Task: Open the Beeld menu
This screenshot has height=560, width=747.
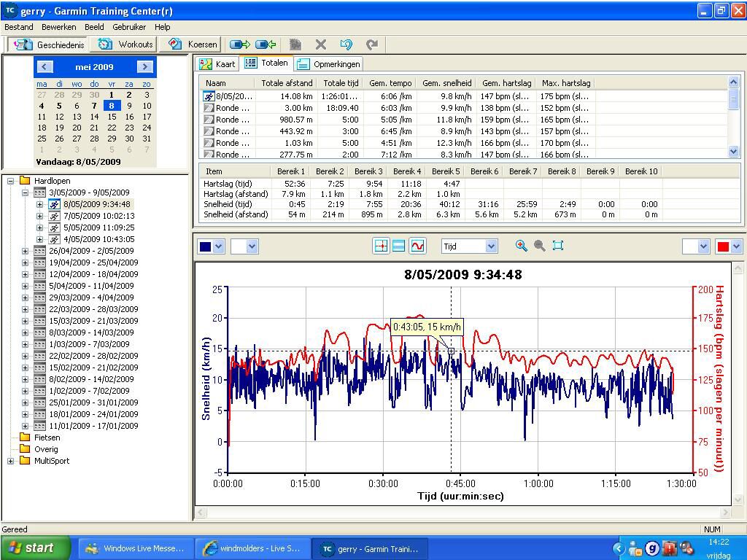Action: point(94,27)
